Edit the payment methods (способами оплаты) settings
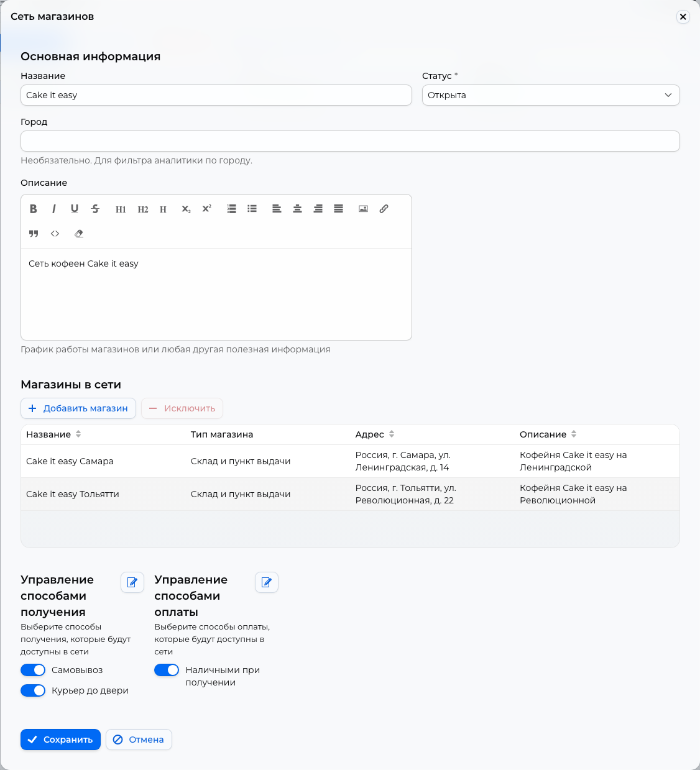Screen dimensions: 700x770 point(267,582)
